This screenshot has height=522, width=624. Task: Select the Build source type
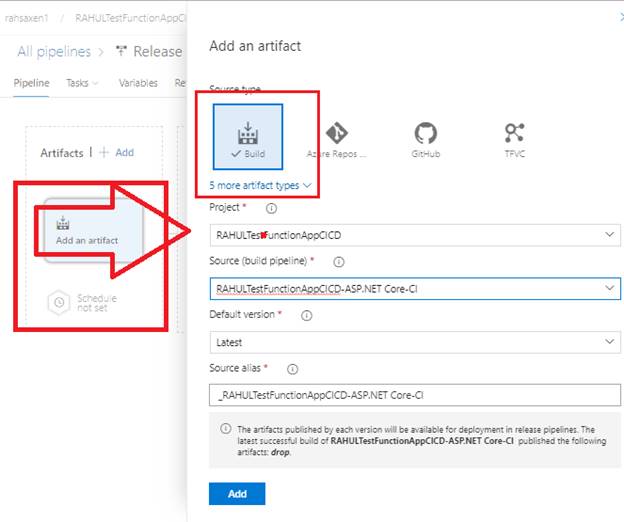pyautogui.click(x=248, y=137)
